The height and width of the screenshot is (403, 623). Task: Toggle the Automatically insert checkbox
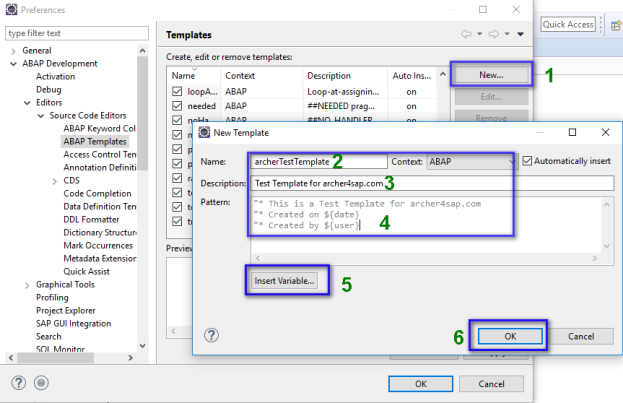click(x=527, y=161)
